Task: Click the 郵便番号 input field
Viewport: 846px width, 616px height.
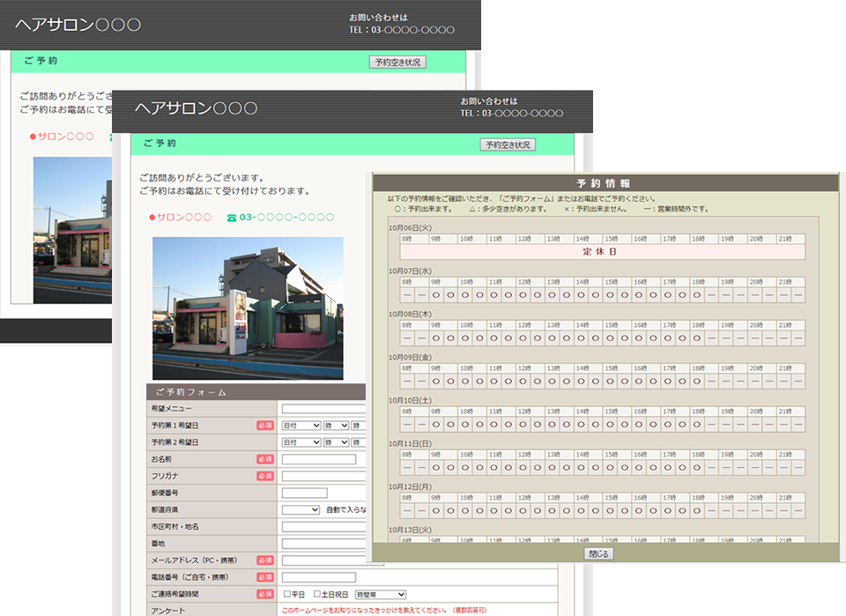Action: point(304,493)
